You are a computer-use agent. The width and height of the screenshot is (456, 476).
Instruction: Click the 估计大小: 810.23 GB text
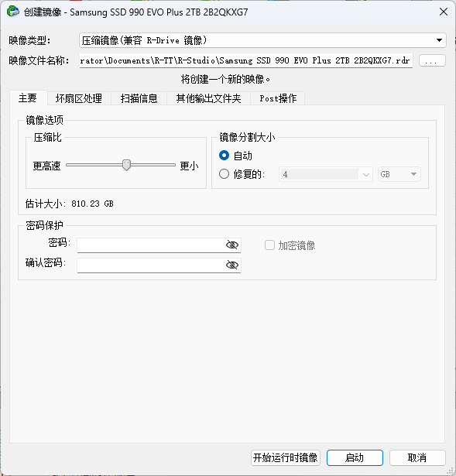pyautogui.click(x=70, y=204)
